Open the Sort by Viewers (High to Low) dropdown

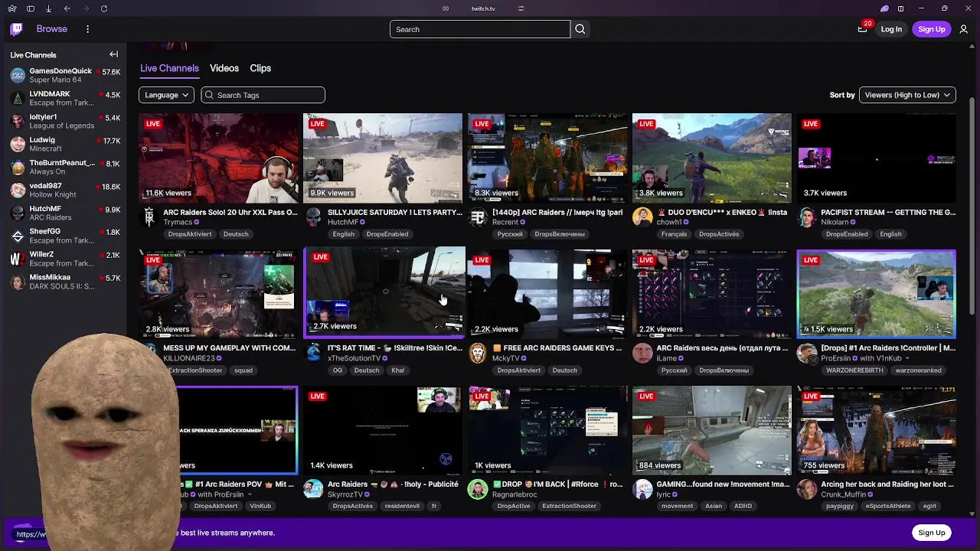tap(907, 95)
